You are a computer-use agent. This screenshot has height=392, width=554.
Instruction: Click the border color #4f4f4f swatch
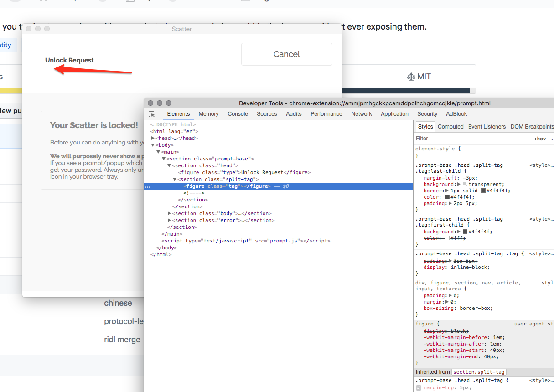(484, 191)
